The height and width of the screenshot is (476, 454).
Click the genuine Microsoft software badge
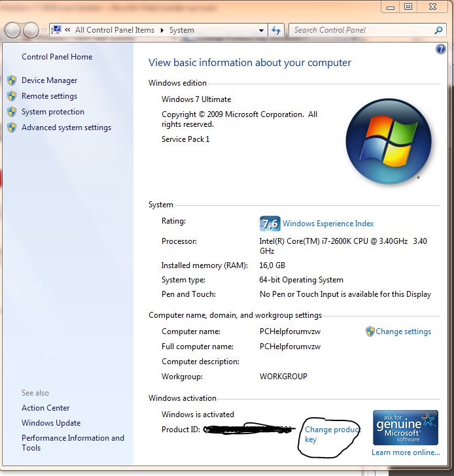click(x=406, y=428)
